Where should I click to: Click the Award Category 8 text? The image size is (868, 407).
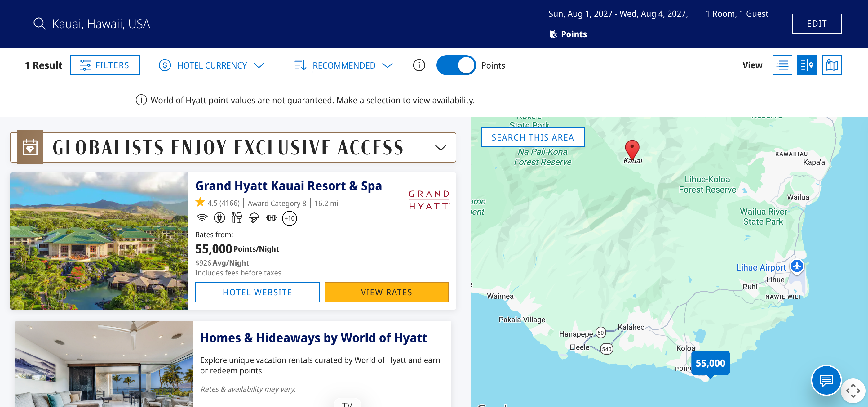pyautogui.click(x=277, y=203)
